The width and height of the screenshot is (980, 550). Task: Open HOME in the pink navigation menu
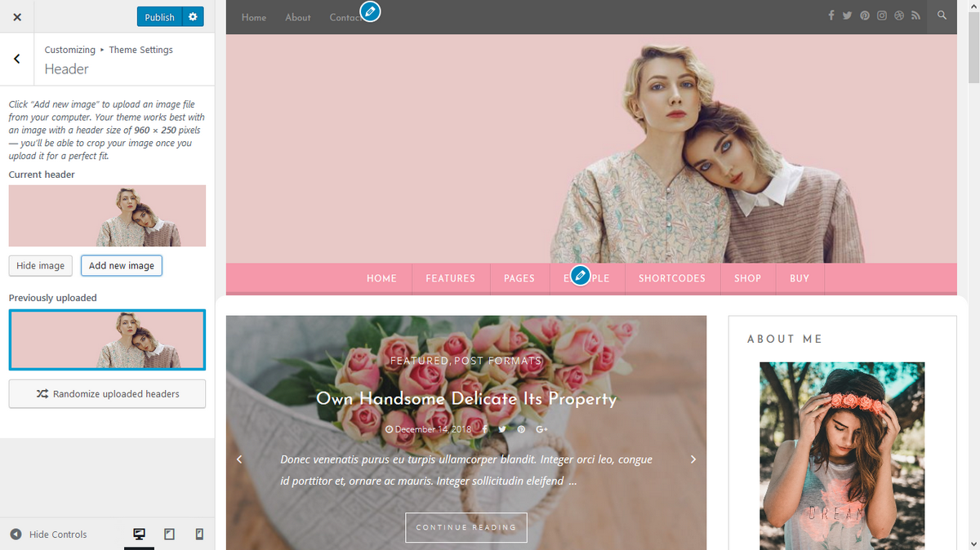point(381,278)
